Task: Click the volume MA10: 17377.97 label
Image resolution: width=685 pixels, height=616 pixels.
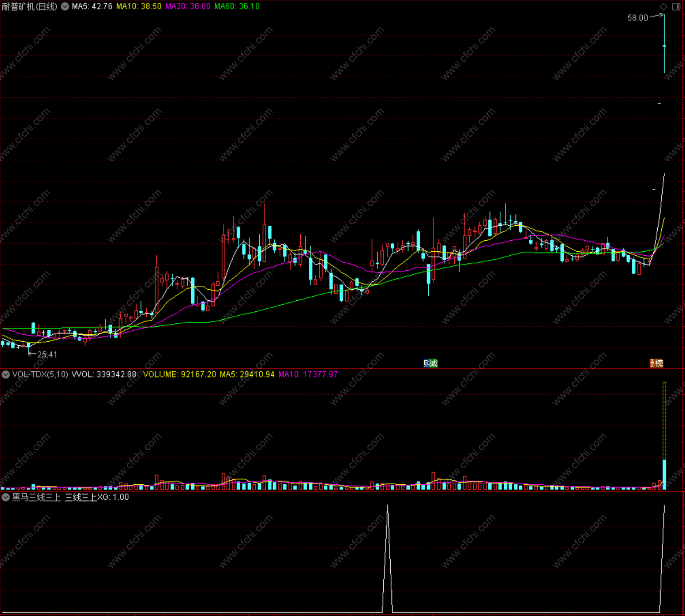Action: click(x=308, y=375)
